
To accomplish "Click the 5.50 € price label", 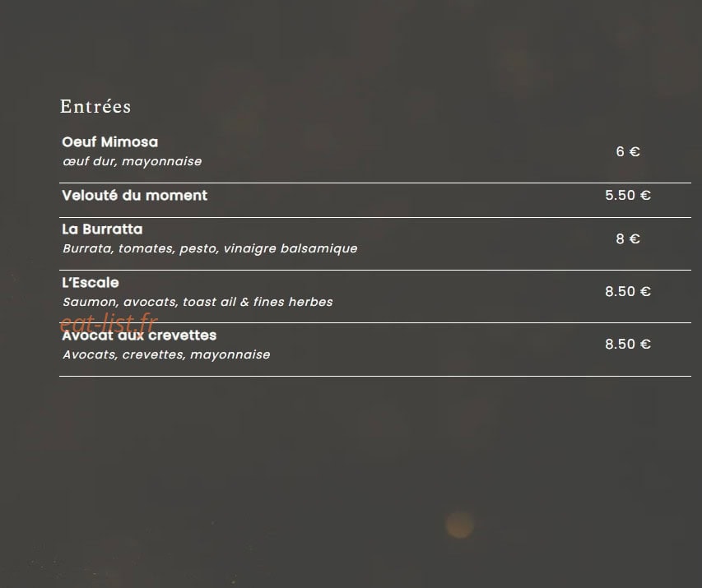I will tap(628, 195).
